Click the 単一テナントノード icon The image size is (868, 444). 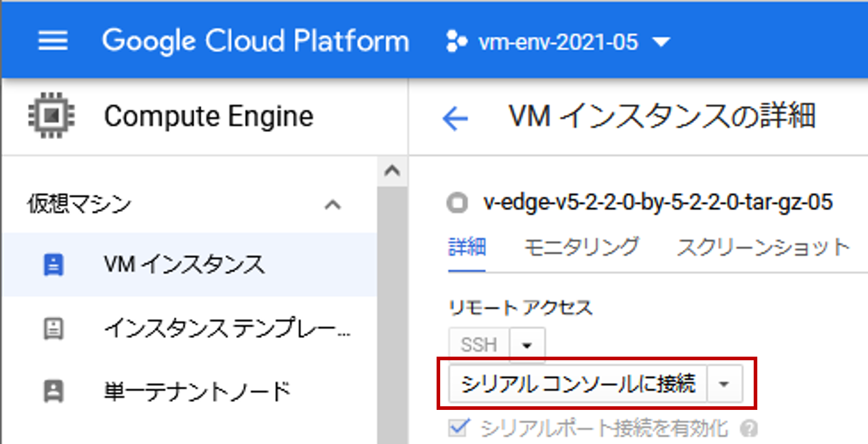pos(53,391)
